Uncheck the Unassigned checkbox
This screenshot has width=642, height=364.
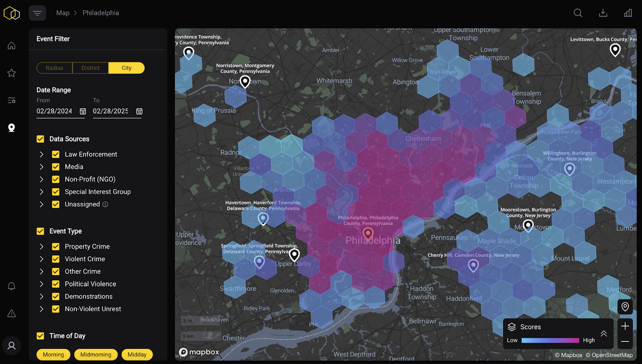point(56,204)
